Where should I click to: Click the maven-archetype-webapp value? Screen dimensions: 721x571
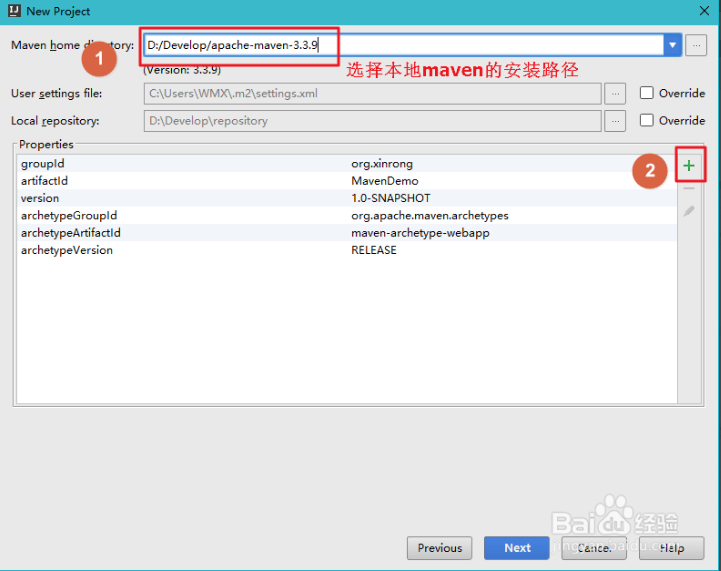[420, 233]
